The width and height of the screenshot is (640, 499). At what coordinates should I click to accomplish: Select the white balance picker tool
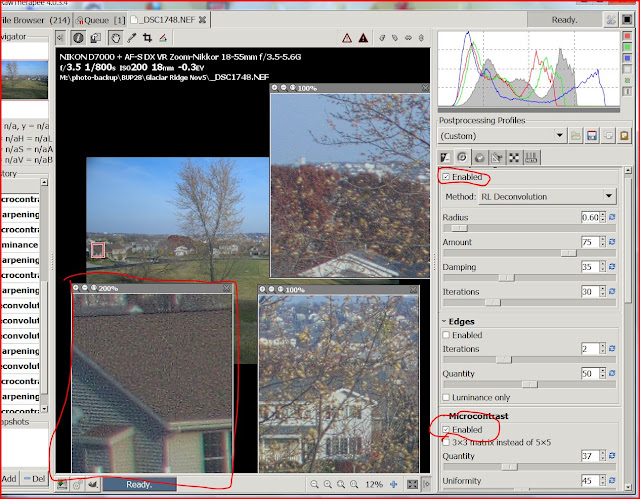[131, 38]
